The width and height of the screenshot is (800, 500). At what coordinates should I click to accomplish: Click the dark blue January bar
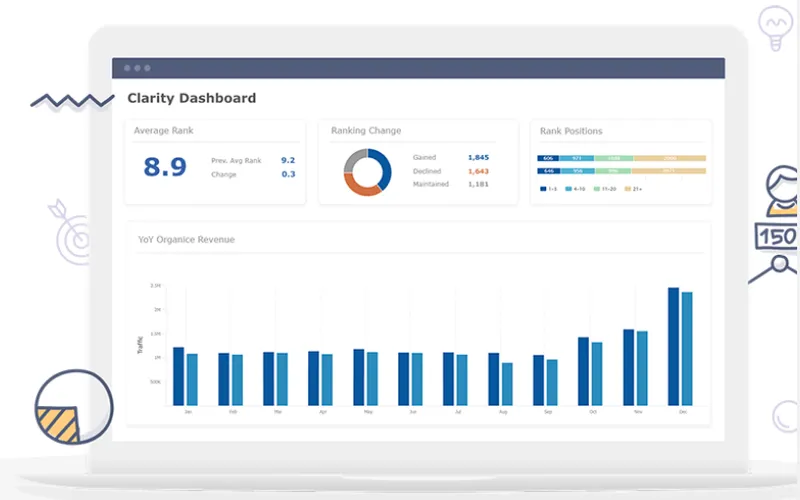coord(179,377)
